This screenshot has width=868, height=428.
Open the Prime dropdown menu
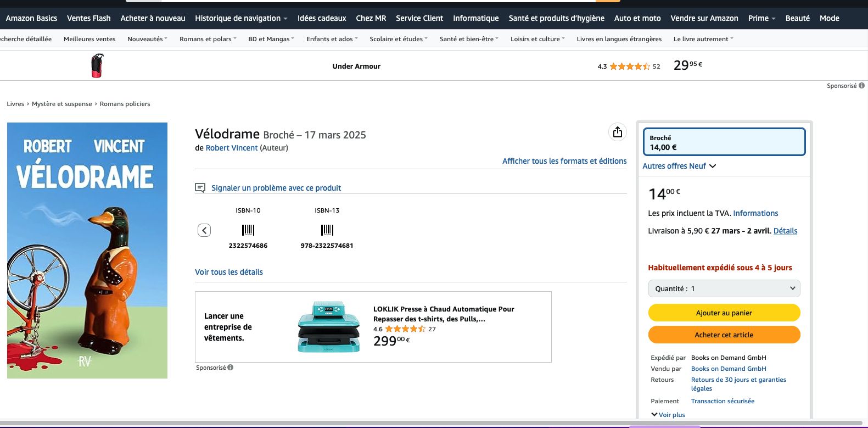[x=761, y=18]
